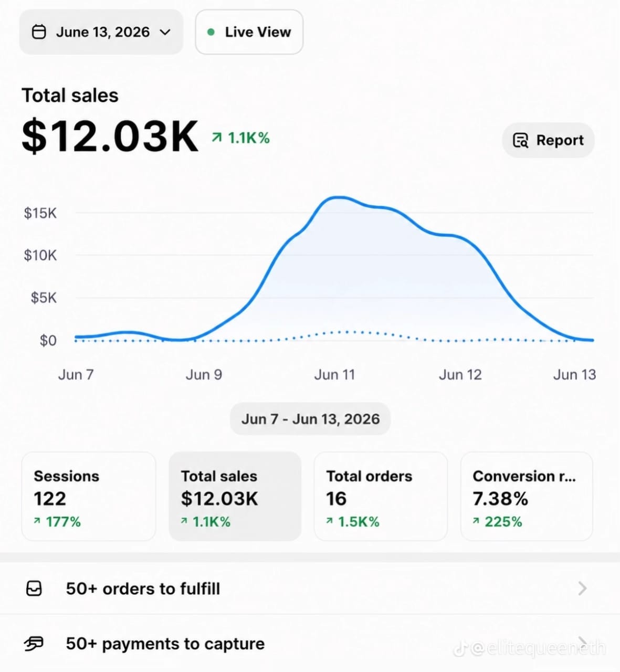This screenshot has height=672, width=620.
Task: Click the $0 y-axis label
Action: coord(48,341)
